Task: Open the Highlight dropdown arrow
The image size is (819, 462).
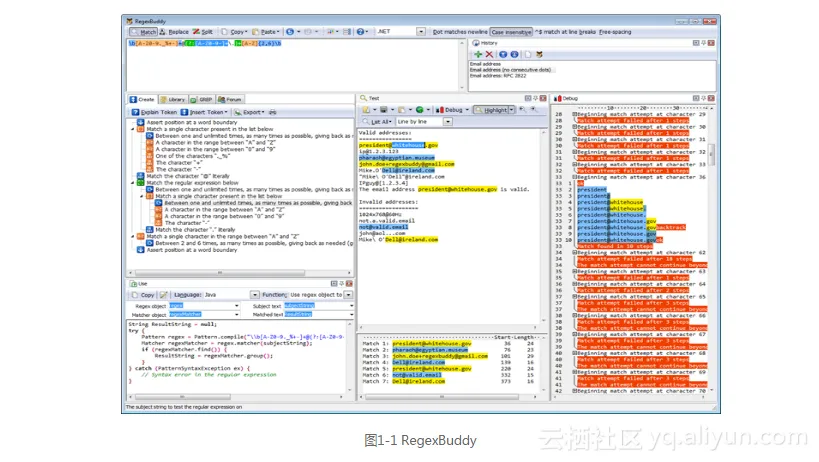Action: [x=512, y=110]
